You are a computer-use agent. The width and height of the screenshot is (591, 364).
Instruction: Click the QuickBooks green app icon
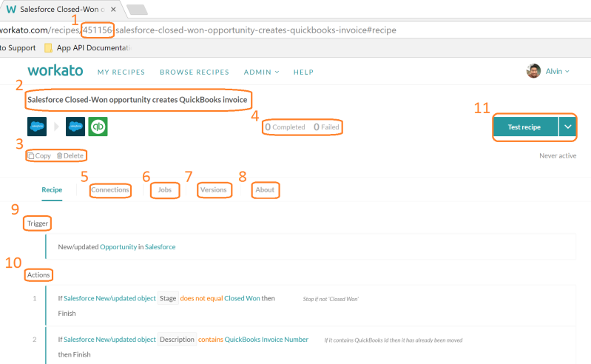tap(98, 127)
